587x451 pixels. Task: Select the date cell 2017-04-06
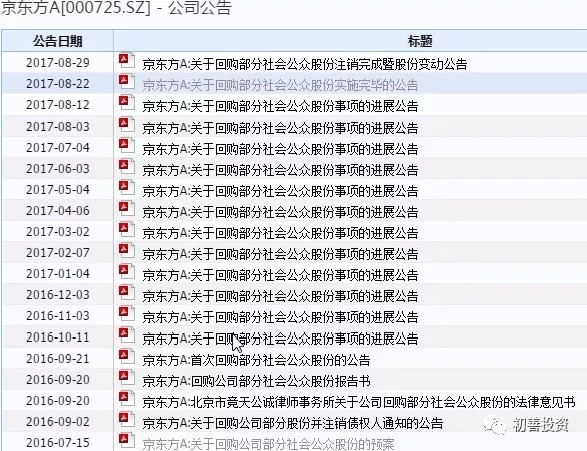[x=58, y=210]
